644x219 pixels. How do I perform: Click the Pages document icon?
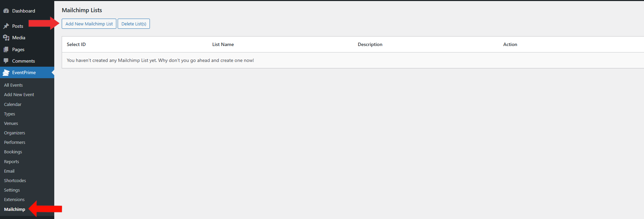[6, 49]
